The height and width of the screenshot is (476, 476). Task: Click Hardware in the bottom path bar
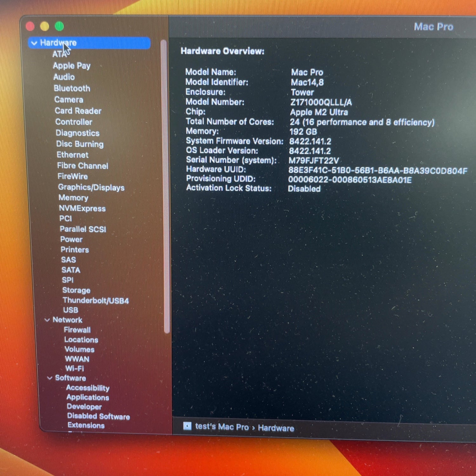tap(276, 428)
